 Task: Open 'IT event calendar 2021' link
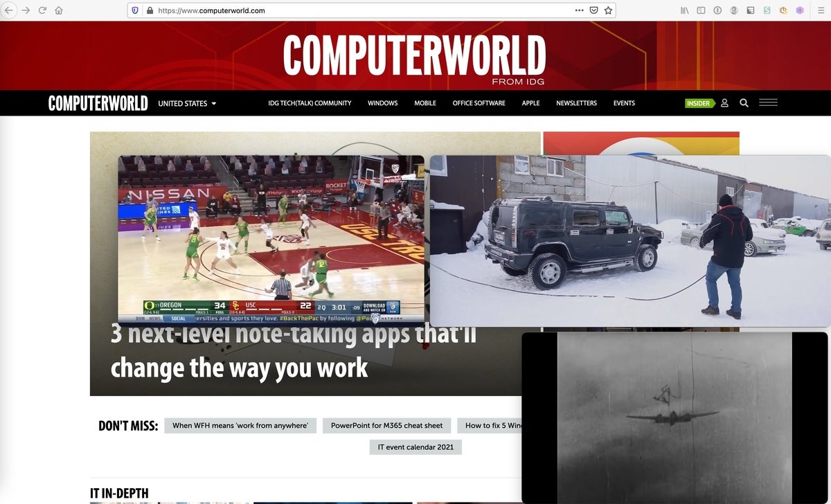pyautogui.click(x=415, y=447)
